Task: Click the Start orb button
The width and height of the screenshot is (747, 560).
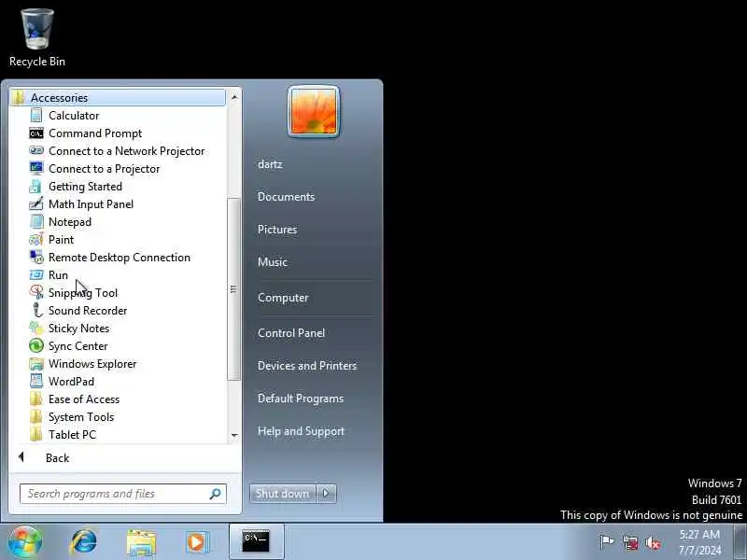Action: tap(24, 542)
